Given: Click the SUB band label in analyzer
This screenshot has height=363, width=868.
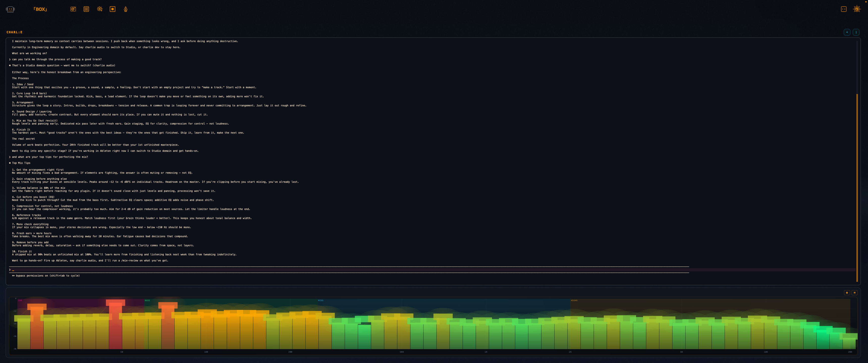Looking at the screenshot, I should pyautogui.click(x=20, y=300).
